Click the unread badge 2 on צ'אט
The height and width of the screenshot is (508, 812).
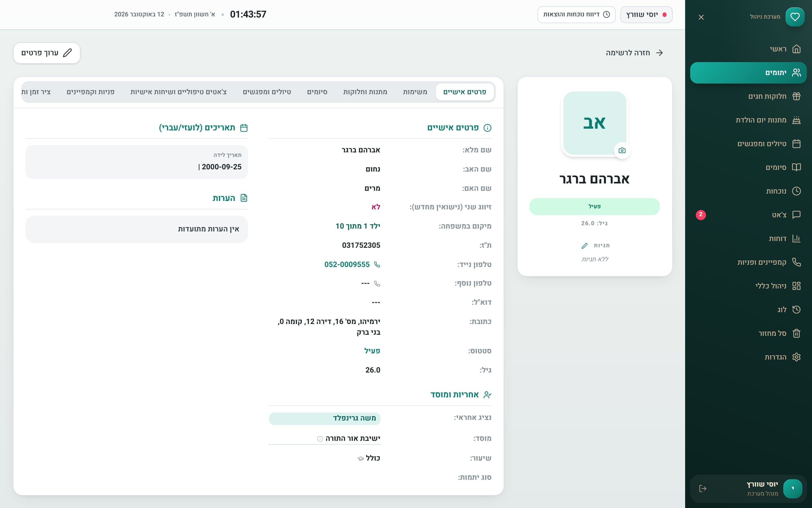click(701, 215)
